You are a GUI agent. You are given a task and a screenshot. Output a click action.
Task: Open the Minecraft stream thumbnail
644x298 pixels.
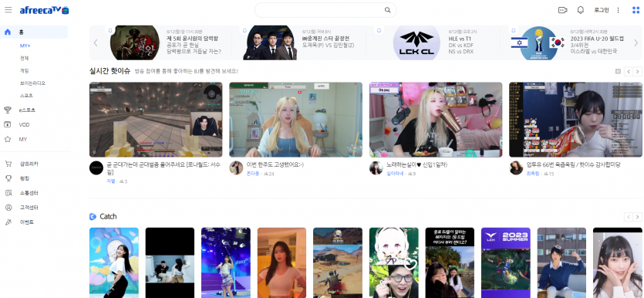click(x=156, y=120)
